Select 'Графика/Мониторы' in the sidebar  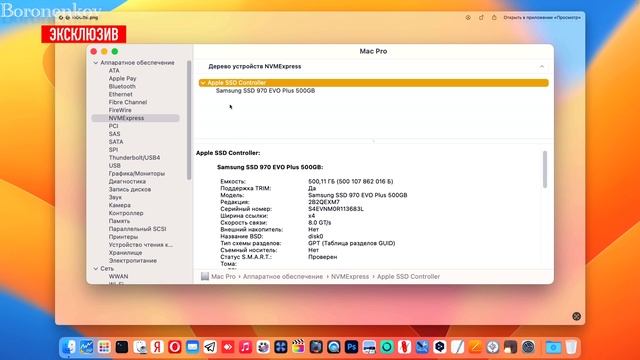click(137, 173)
